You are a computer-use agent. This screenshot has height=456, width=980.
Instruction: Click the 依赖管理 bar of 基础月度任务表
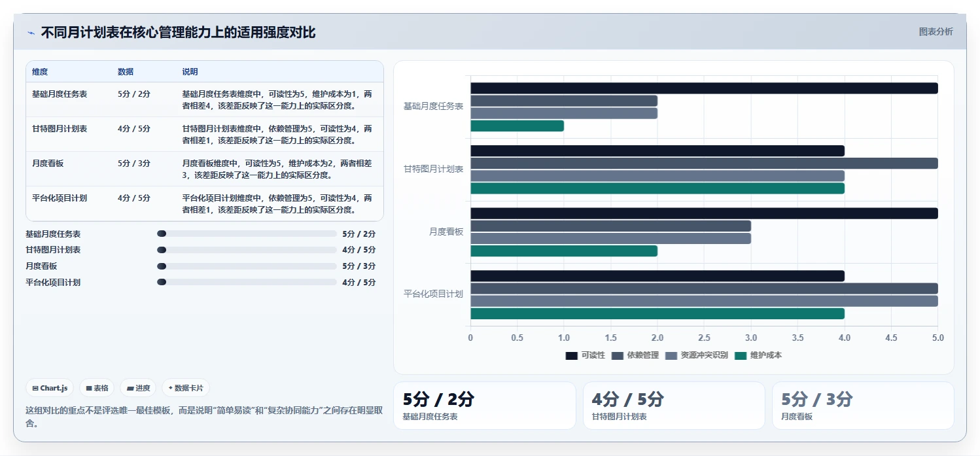pos(564,101)
